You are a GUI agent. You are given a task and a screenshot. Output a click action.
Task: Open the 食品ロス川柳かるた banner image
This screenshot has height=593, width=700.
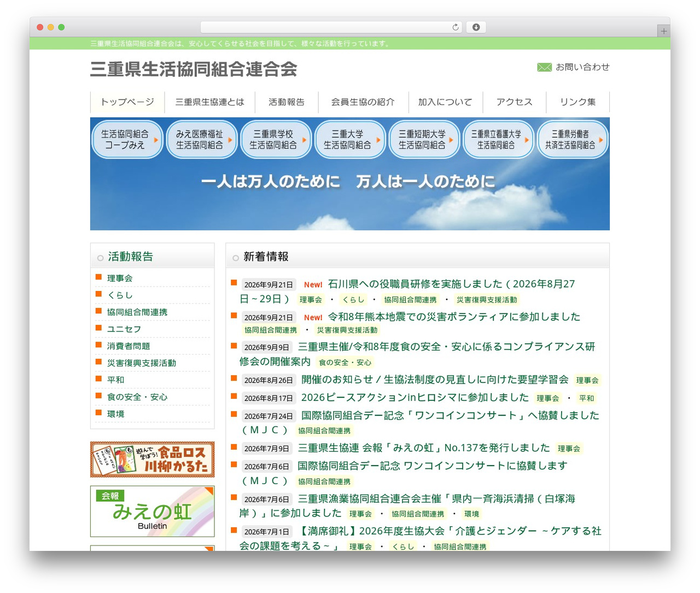coord(153,460)
